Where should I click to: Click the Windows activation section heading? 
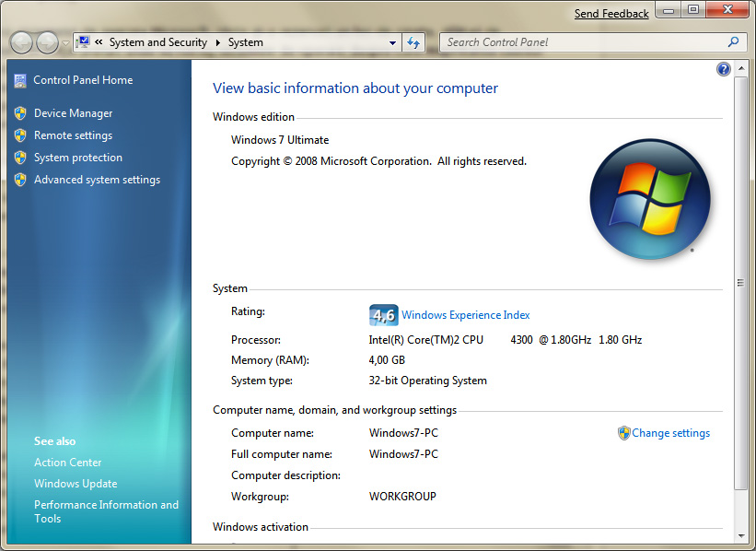(261, 527)
